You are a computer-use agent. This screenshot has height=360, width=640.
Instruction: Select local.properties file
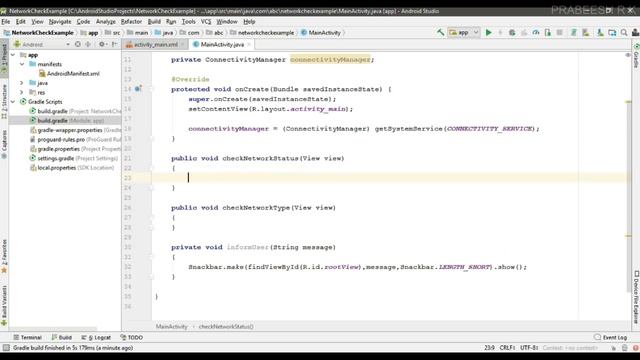72,168
